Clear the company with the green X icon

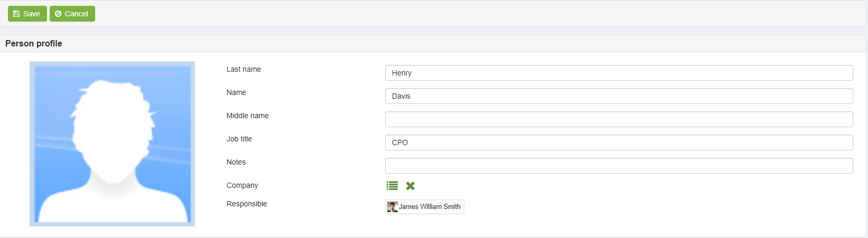(x=410, y=186)
